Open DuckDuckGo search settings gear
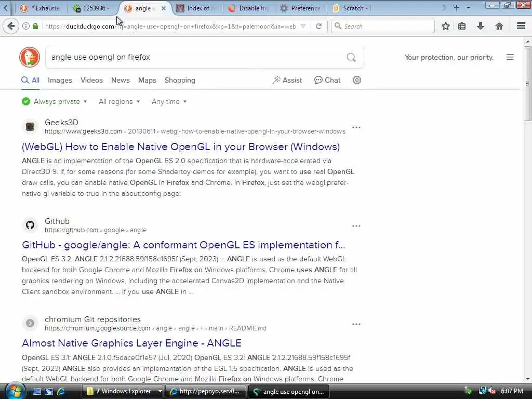The image size is (532, 399). 356,80
